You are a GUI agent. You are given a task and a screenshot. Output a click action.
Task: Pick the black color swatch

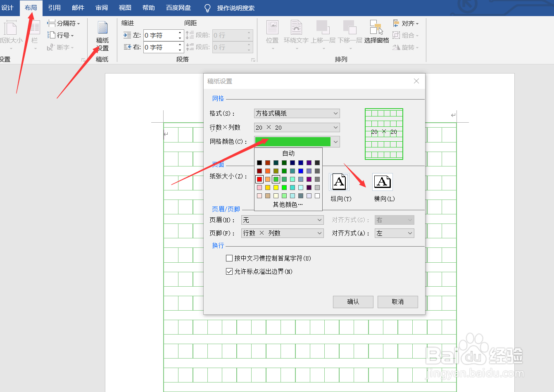point(259,163)
